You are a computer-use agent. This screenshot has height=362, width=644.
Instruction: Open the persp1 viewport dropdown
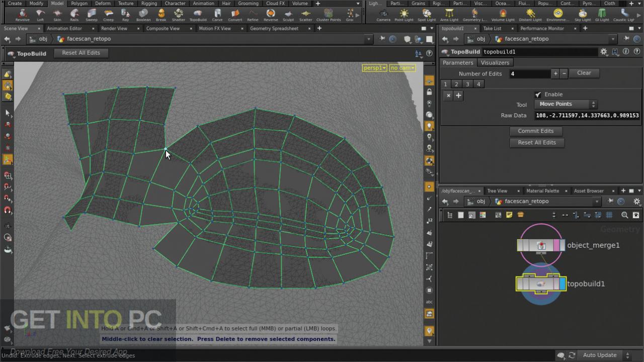click(374, 68)
